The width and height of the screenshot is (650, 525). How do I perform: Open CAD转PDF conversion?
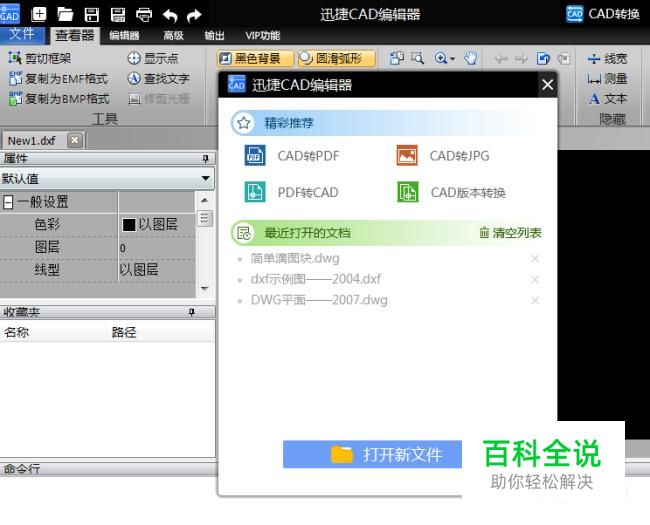pyautogui.click(x=292, y=156)
